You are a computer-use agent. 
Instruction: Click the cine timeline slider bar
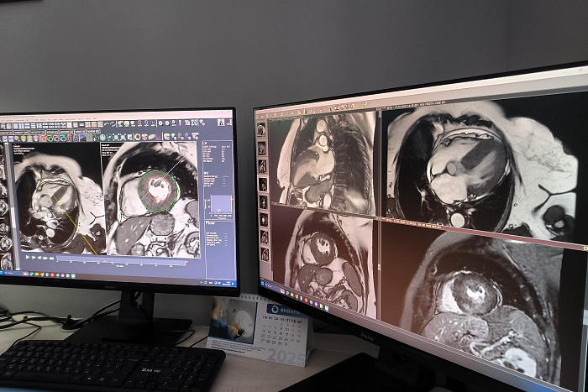click(122, 259)
